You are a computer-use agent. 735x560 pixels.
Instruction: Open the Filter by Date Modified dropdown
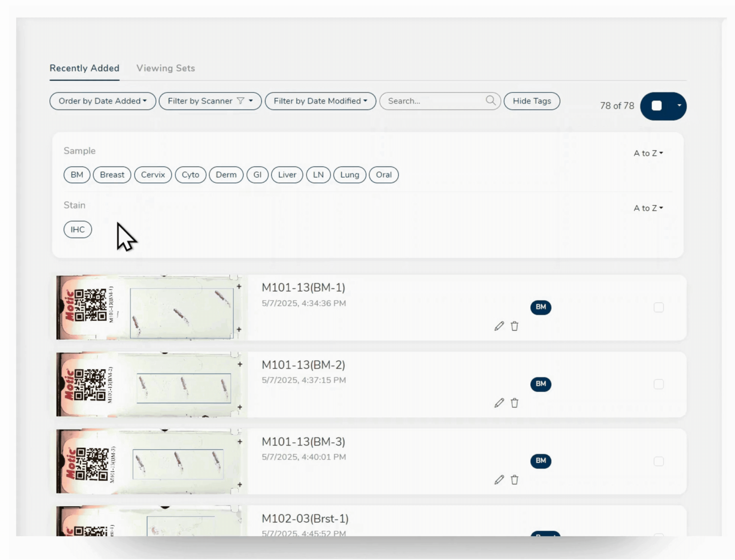click(320, 101)
